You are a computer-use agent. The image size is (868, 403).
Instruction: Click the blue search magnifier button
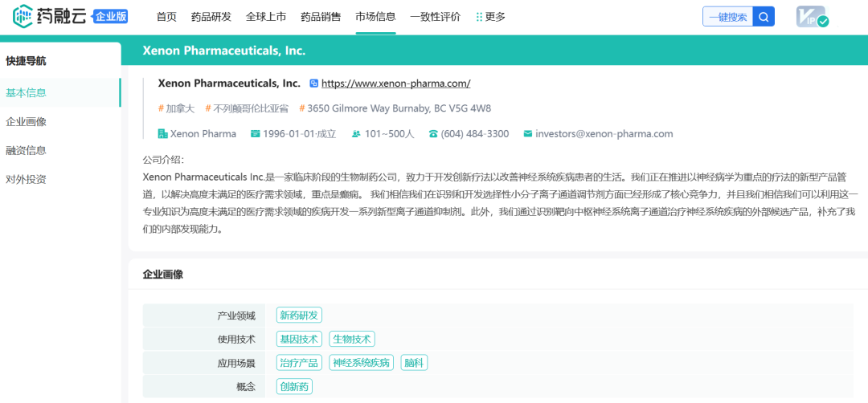click(764, 17)
